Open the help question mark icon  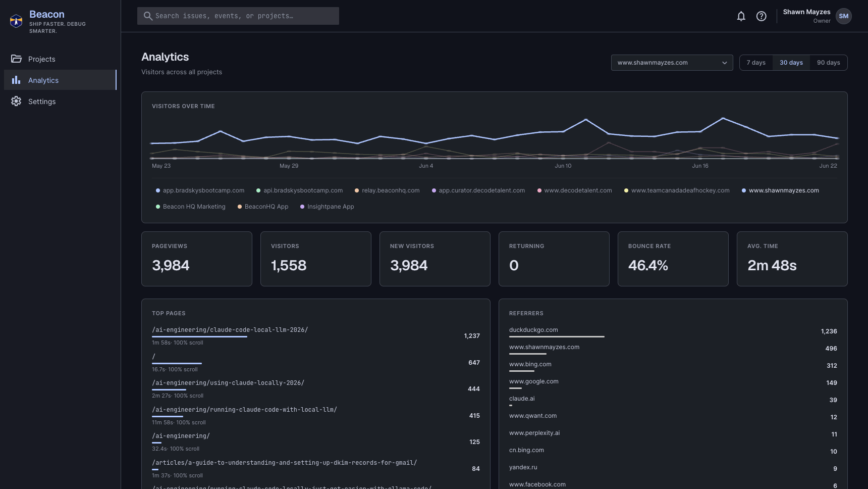[x=761, y=16]
